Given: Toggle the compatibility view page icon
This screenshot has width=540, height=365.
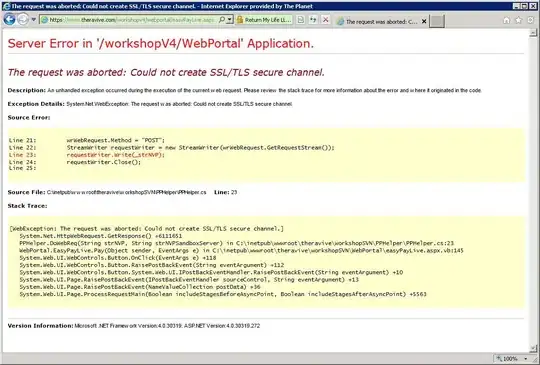Looking at the screenshot, I should [301, 20].
